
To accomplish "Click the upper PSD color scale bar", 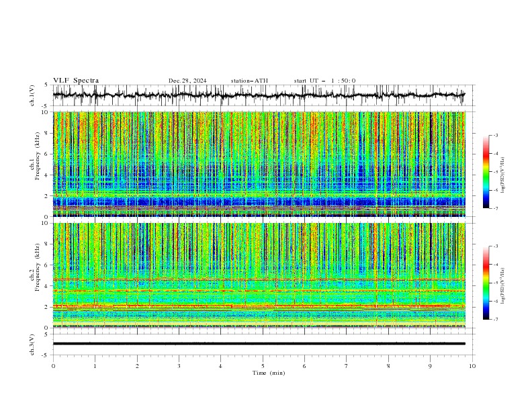I will 486,172.
